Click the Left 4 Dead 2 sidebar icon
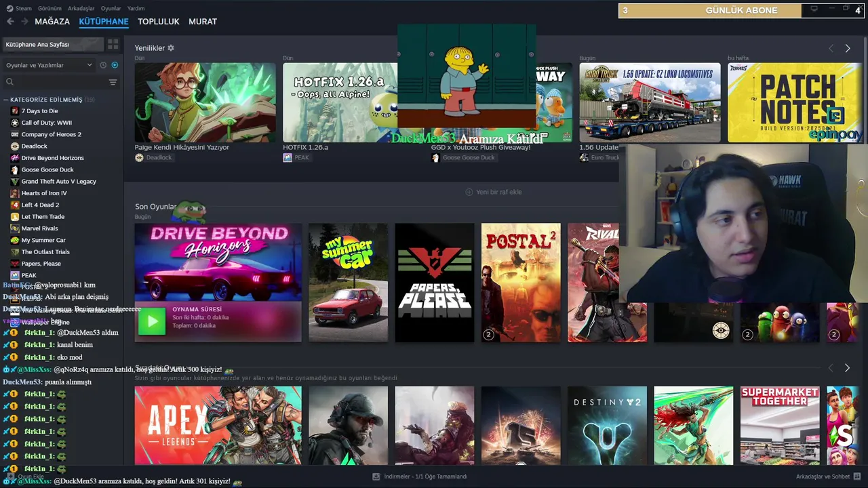This screenshot has width=868, height=488. pyautogui.click(x=15, y=205)
